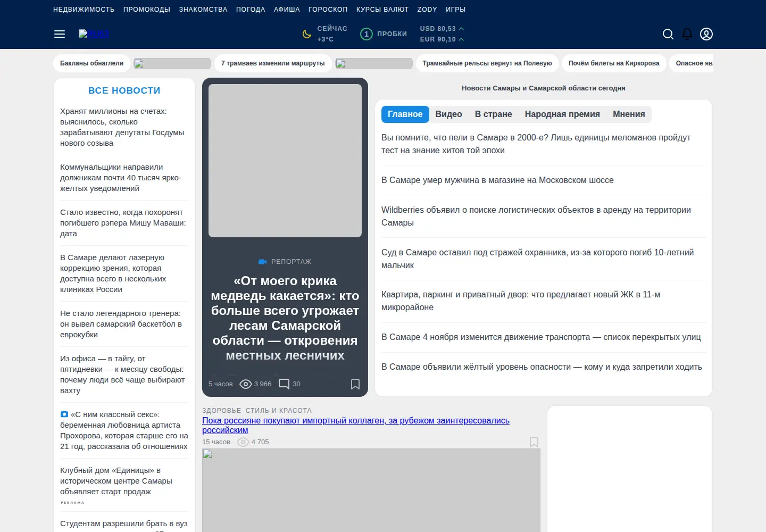Open Недвижимость in top menu
The image size is (766, 532).
click(84, 10)
